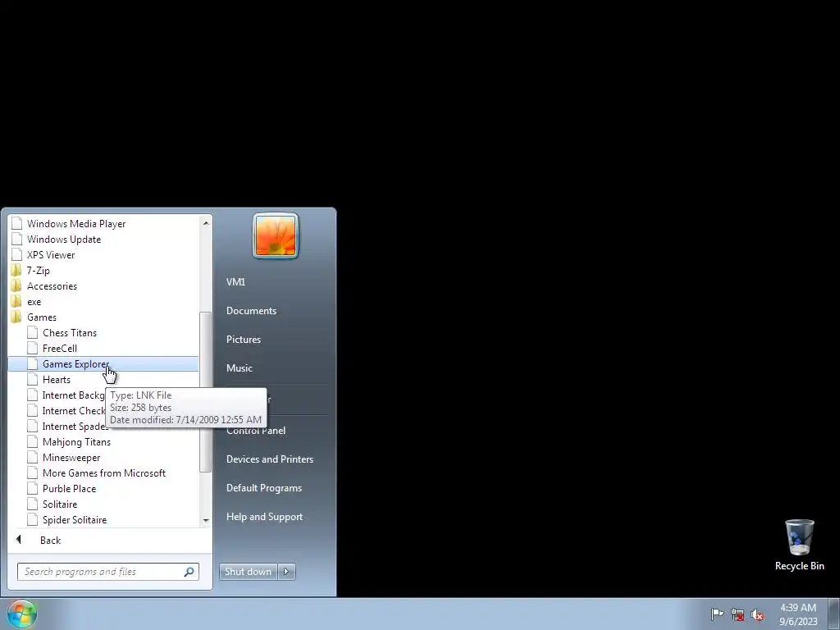Click the network status tray icon
The image size is (840, 630).
coord(737,615)
